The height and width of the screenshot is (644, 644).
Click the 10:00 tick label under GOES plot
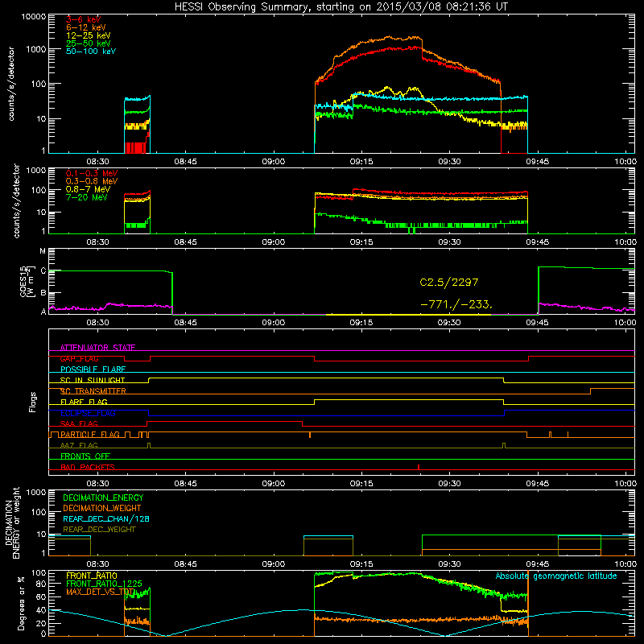pos(625,323)
